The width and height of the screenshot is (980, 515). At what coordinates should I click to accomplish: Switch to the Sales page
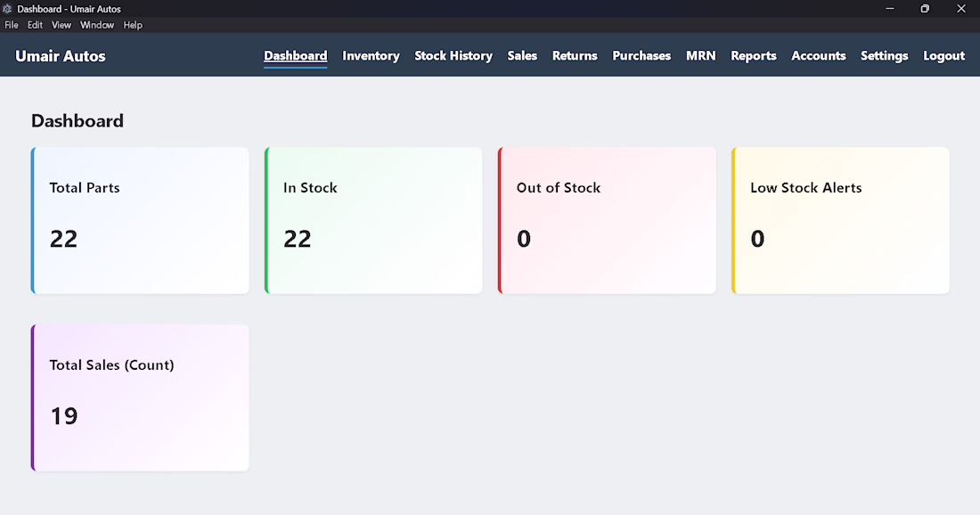pos(522,55)
